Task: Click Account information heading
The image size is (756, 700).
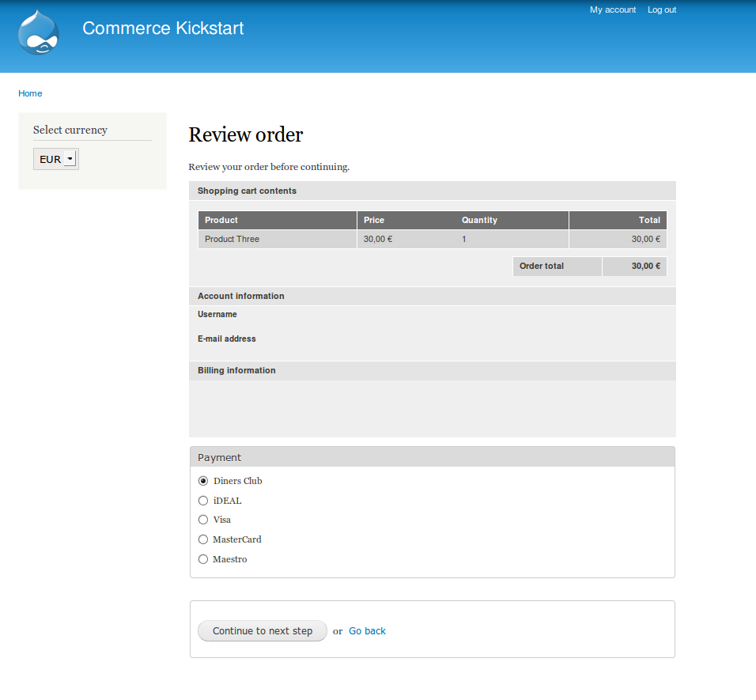Action: pyautogui.click(x=240, y=296)
